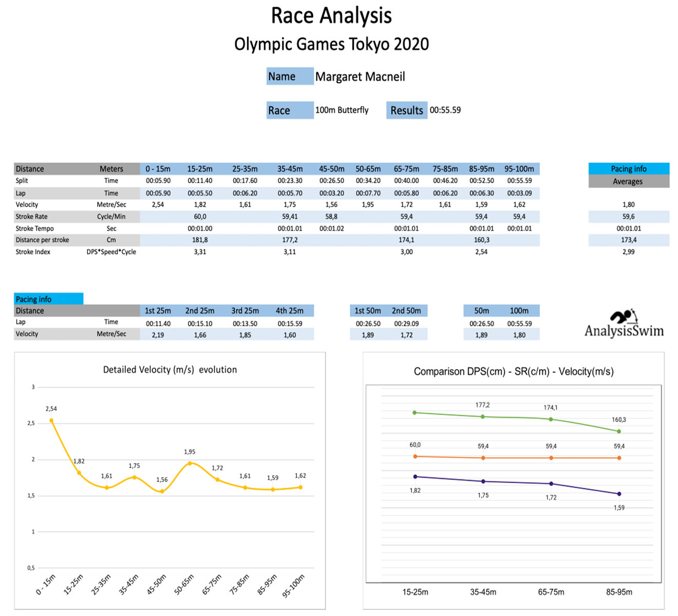The height and width of the screenshot is (616, 678).
Task: Click the 4th 25m pacing column header
Action: (x=290, y=311)
